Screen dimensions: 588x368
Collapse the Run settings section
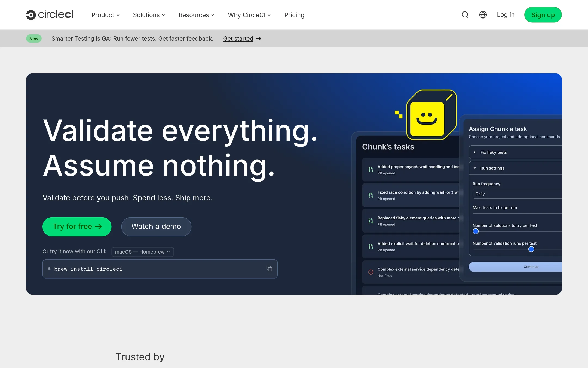[515, 168]
